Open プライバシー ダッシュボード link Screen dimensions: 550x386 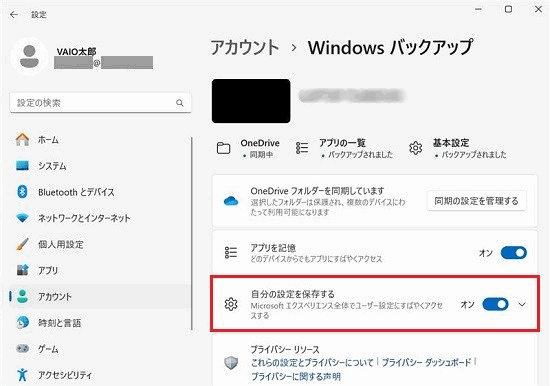pos(426,362)
